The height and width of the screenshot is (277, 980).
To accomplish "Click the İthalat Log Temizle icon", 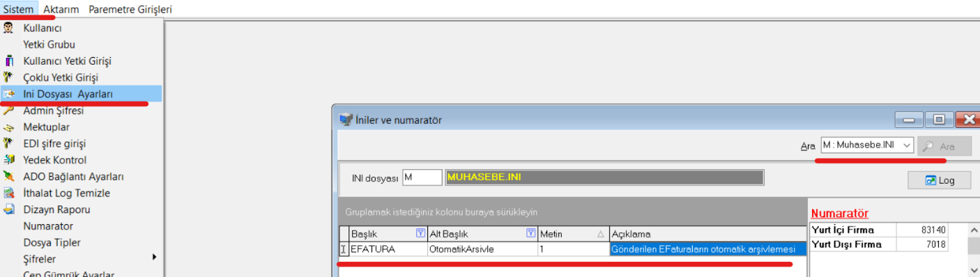I will click(x=9, y=193).
